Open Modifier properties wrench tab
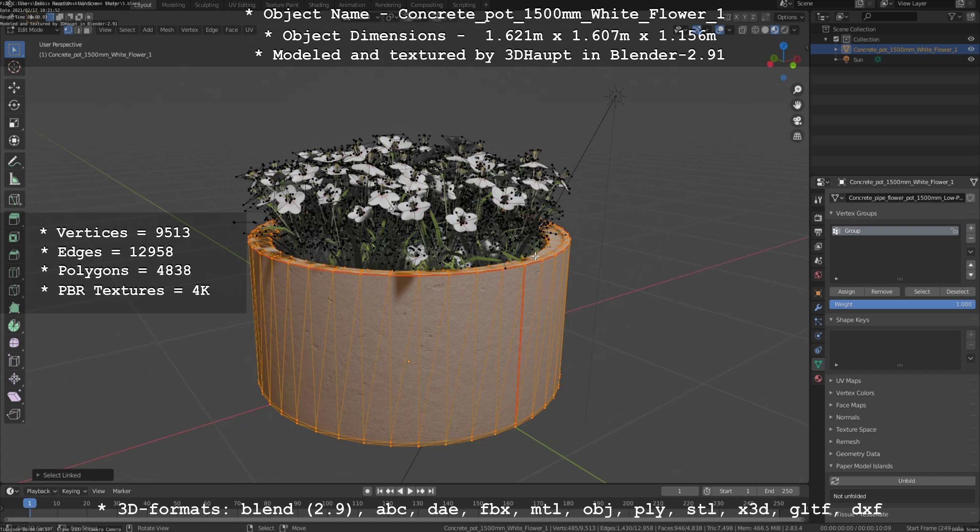The image size is (980, 532). tap(818, 307)
